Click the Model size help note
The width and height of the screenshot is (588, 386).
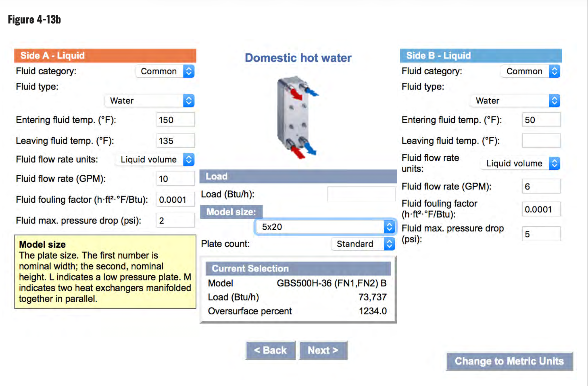[x=105, y=271]
